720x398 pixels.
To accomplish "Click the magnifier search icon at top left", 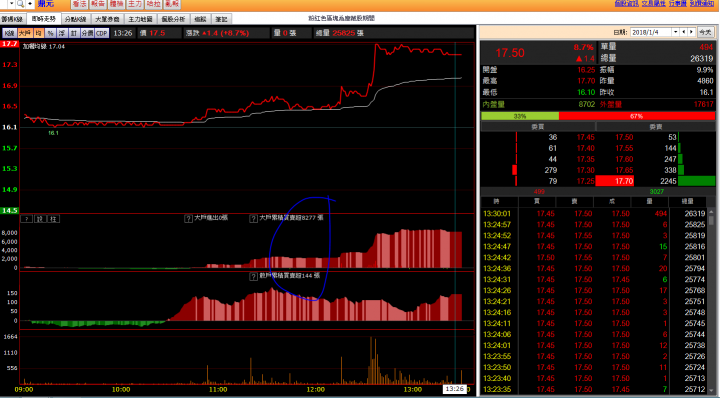I will (20, 4).
